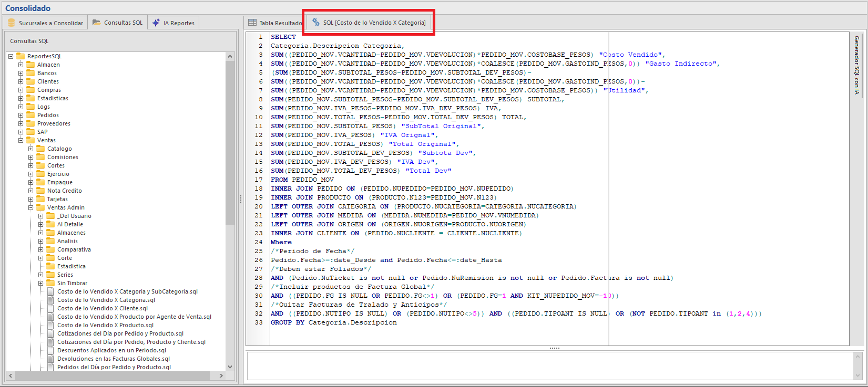Viewport: 868px width, 387px height.
Task: Click the Tarjetas folder icon
Action: tap(40, 199)
